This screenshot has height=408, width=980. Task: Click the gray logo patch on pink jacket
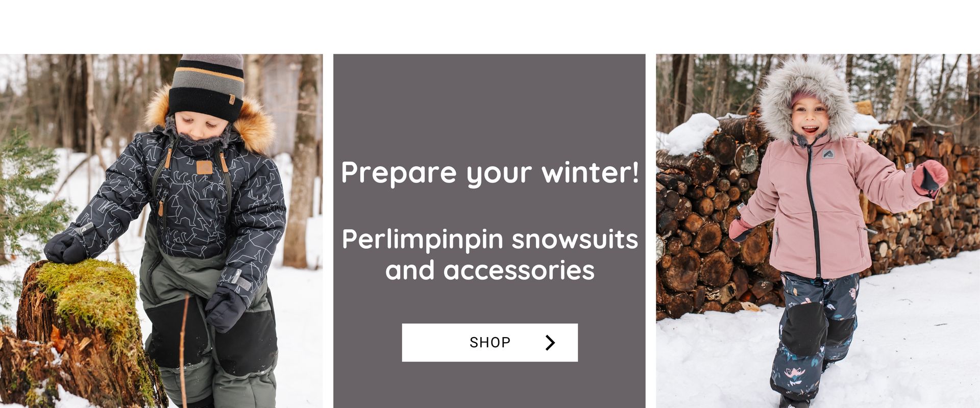click(x=828, y=153)
